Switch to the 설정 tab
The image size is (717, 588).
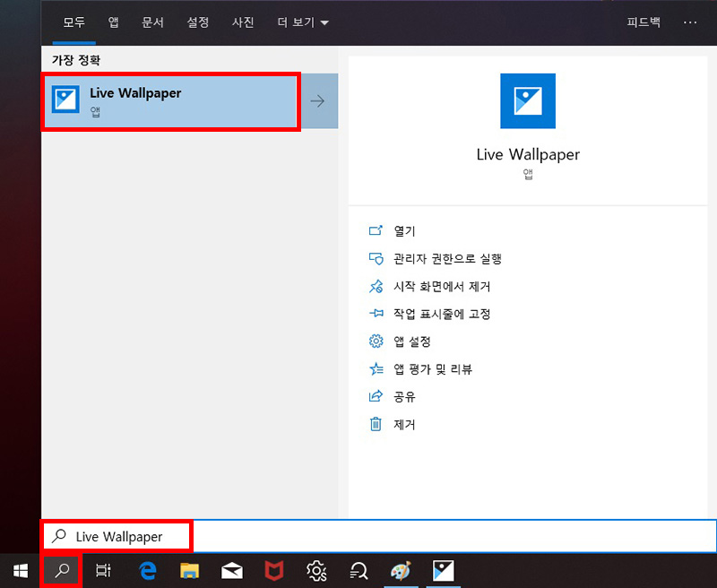(198, 22)
